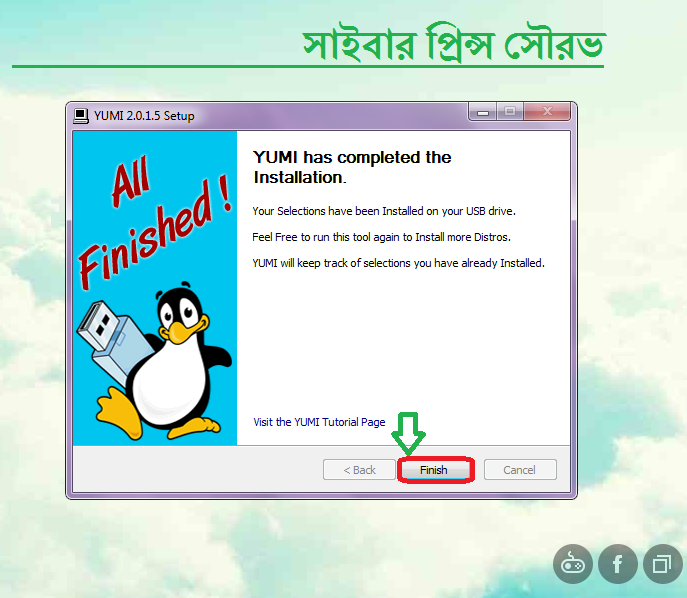Click the disabled Back button
Screen dimensions: 687x598
point(359,470)
